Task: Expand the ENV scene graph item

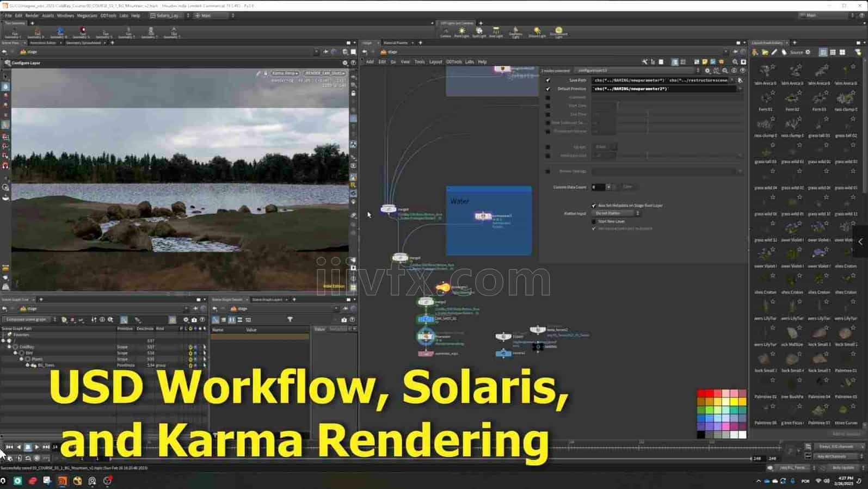Action: [x=15, y=353]
